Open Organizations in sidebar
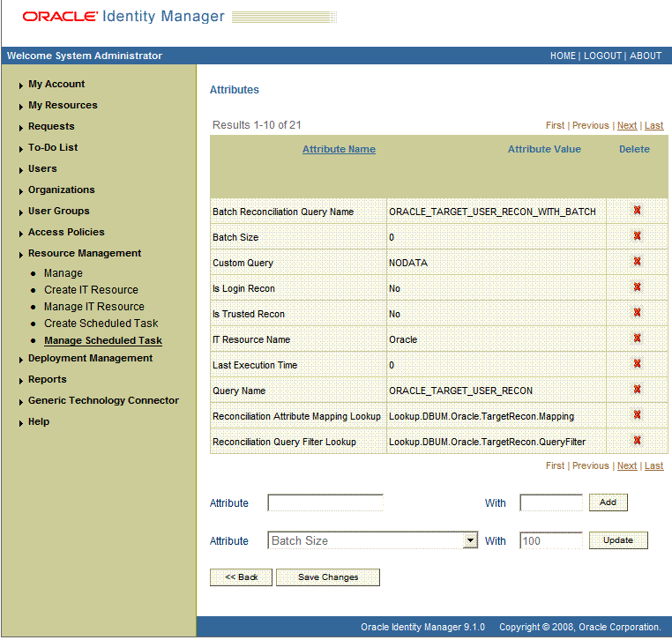Image resolution: width=672 pixels, height=640 pixels. [61, 190]
